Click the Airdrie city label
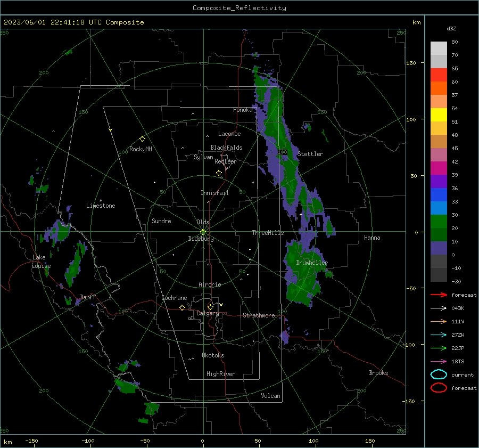The width and height of the screenshot is (479, 448). pos(210,284)
